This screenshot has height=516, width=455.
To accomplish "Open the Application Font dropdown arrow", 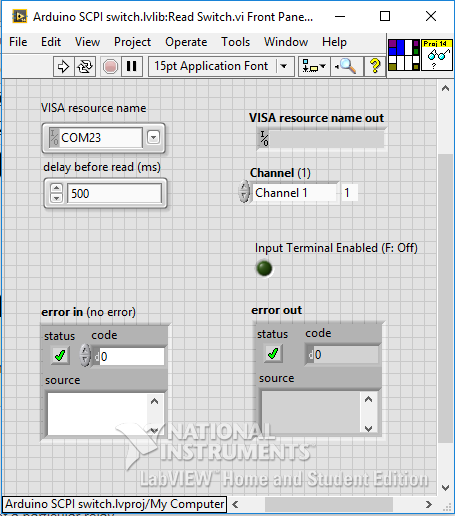I will click(x=284, y=66).
